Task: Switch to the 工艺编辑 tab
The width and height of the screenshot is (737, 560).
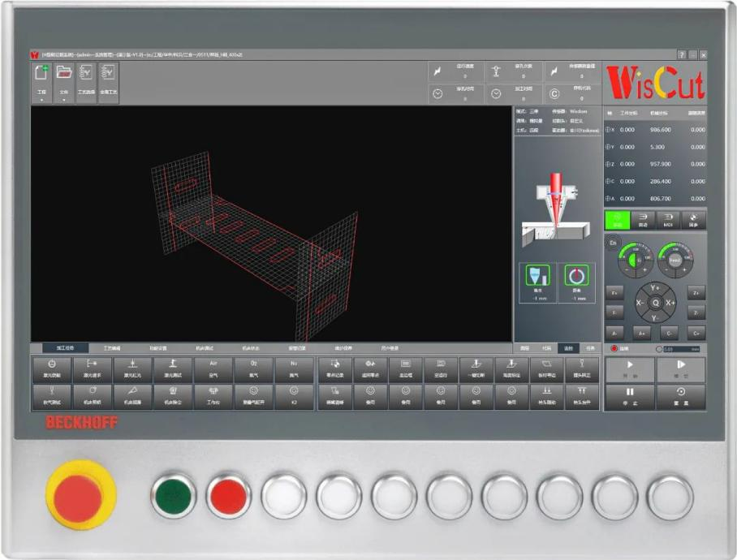Action: [112, 348]
